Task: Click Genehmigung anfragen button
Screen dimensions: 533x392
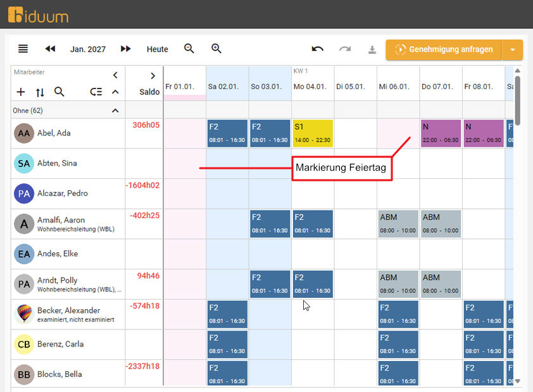Action: (x=444, y=50)
